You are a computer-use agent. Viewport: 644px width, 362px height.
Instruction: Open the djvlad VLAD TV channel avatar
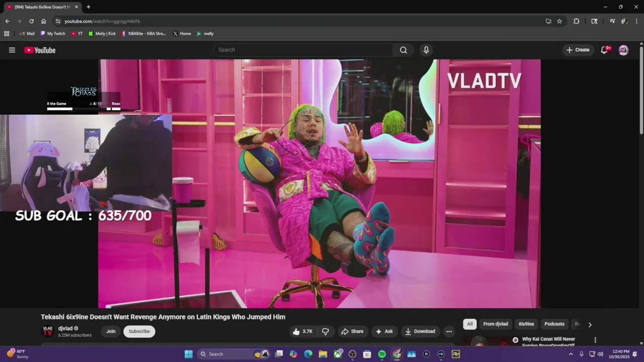(47, 331)
